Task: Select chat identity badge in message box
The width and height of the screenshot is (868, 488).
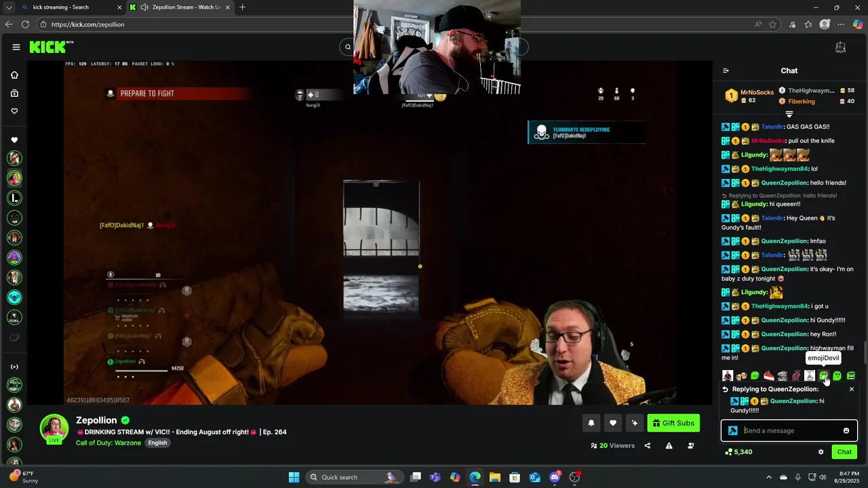Action: click(x=732, y=430)
